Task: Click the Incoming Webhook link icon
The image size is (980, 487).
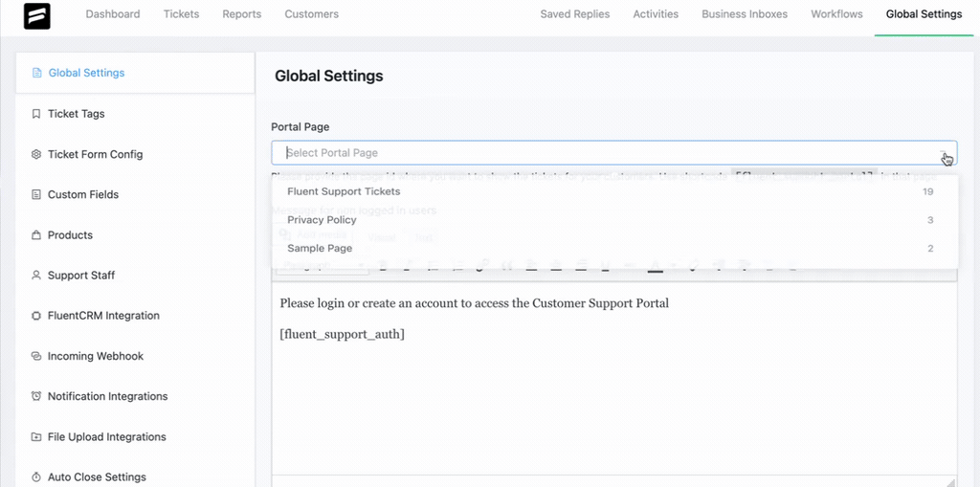Action: pyautogui.click(x=36, y=356)
